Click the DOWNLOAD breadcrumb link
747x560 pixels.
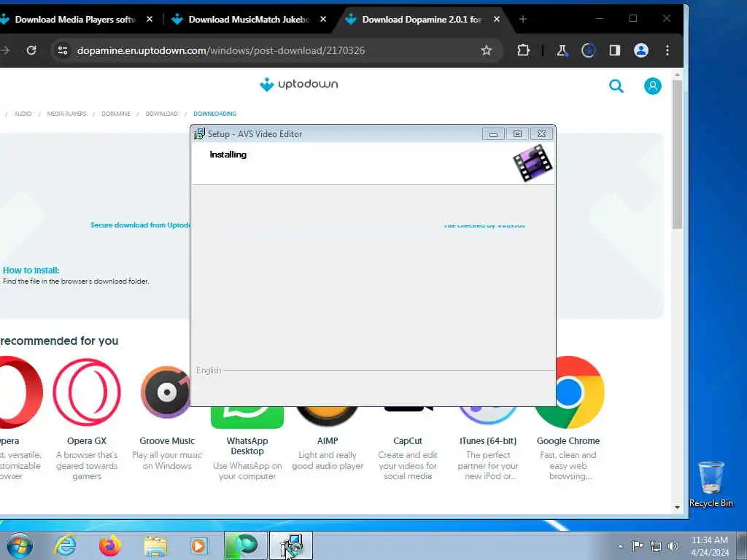pyautogui.click(x=161, y=114)
